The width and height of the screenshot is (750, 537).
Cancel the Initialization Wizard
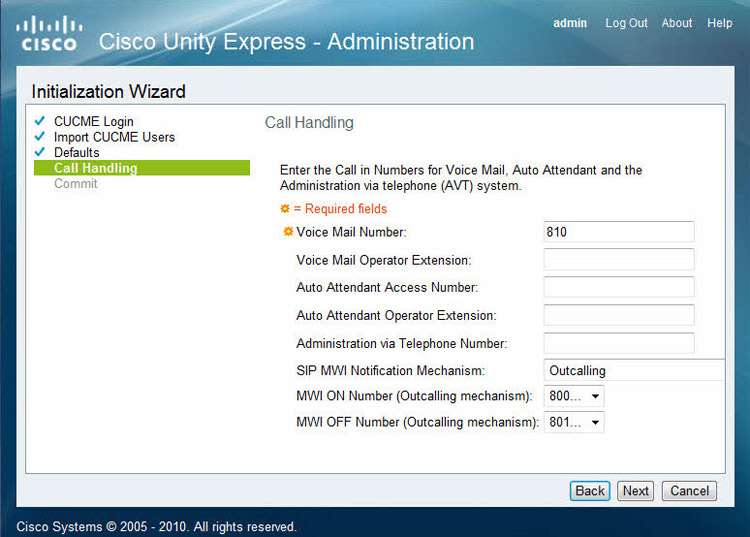coord(689,491)
